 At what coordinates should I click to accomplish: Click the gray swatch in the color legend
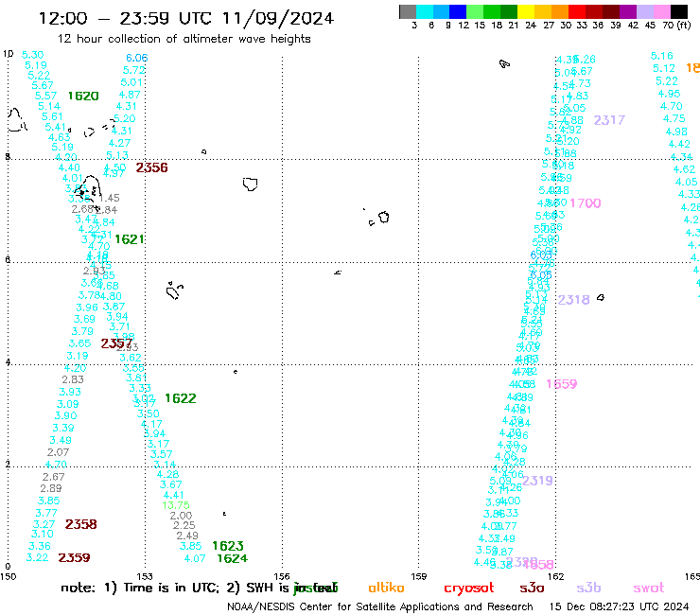[x=408, y=11]
